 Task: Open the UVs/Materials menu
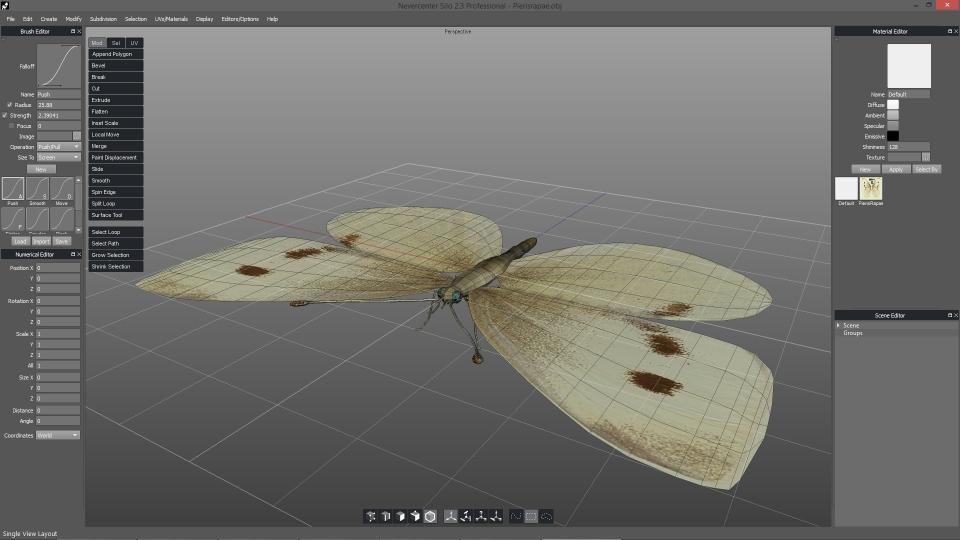pyautogui.click(x=171, y=19)
